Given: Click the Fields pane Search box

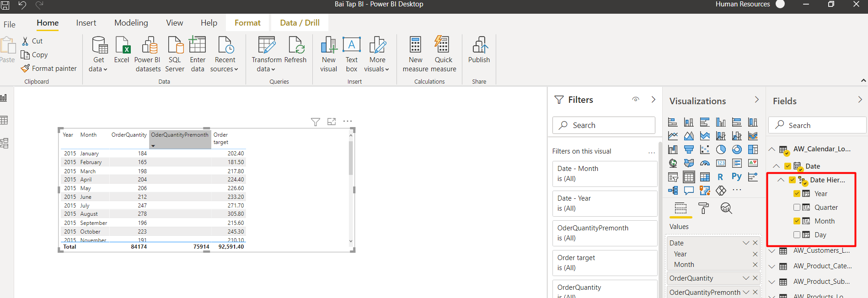Looking at the screenshot, I should [x=817, y=125].
